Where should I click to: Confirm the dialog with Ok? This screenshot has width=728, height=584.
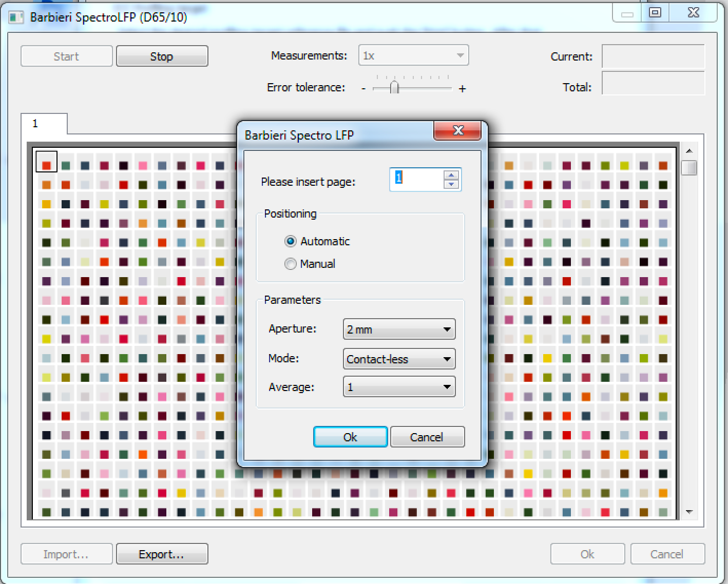[x=350, y=437]
